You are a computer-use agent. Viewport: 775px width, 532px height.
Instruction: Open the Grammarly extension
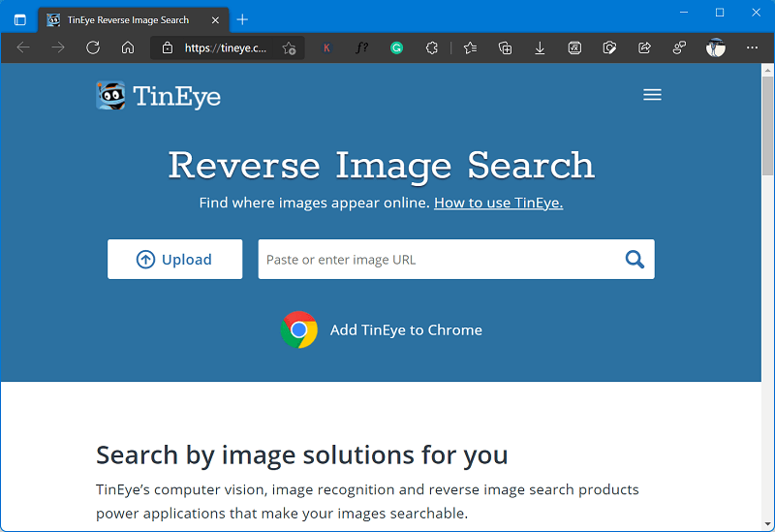(x=396, y=47)
